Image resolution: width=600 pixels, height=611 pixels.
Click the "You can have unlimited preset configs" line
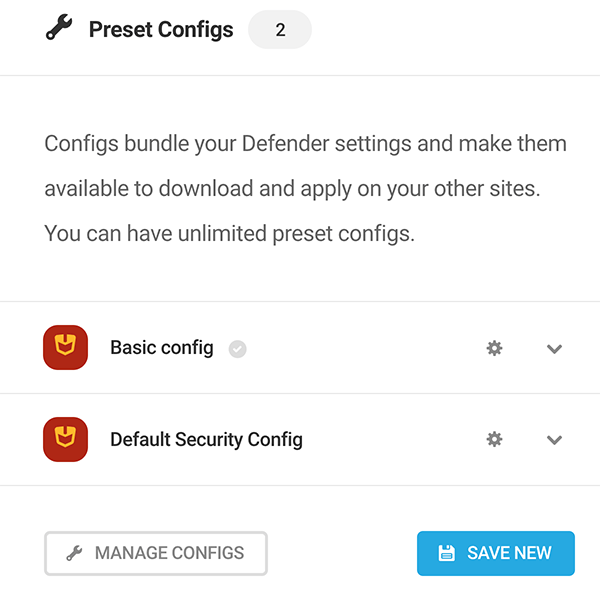[x=229, y=235]
